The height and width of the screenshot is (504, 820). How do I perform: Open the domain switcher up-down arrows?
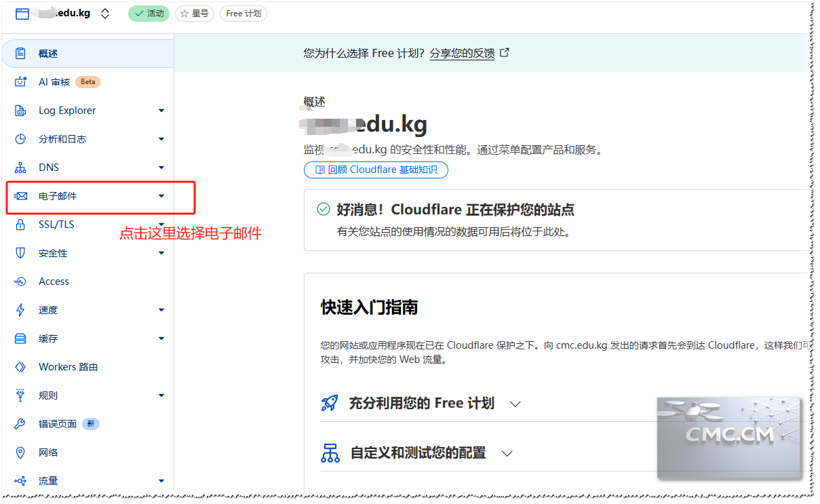point(104,14)
